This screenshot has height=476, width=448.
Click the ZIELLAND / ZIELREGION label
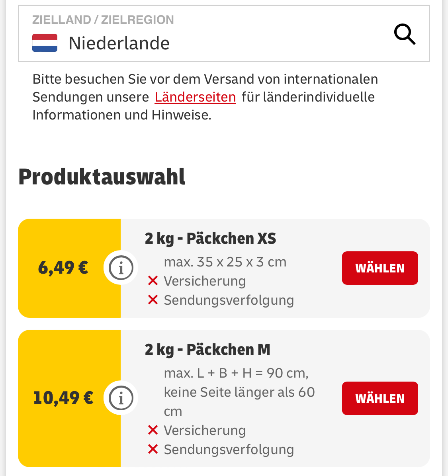103,20
